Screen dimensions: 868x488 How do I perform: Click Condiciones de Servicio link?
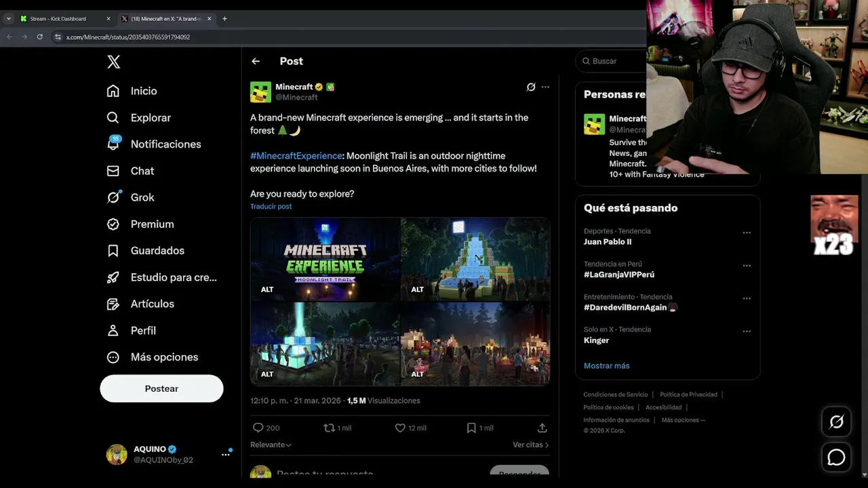click(616, 394)
